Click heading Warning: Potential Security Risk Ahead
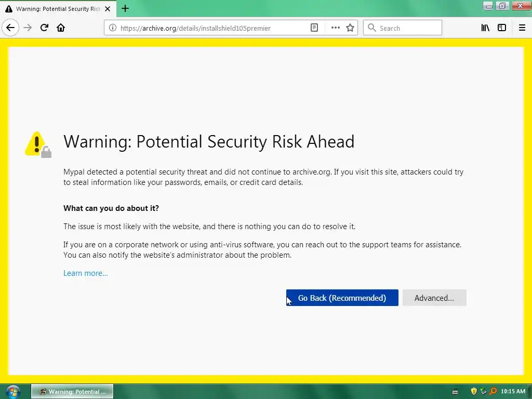The height and width of the screenshot is (399, 532). [209, 142]
